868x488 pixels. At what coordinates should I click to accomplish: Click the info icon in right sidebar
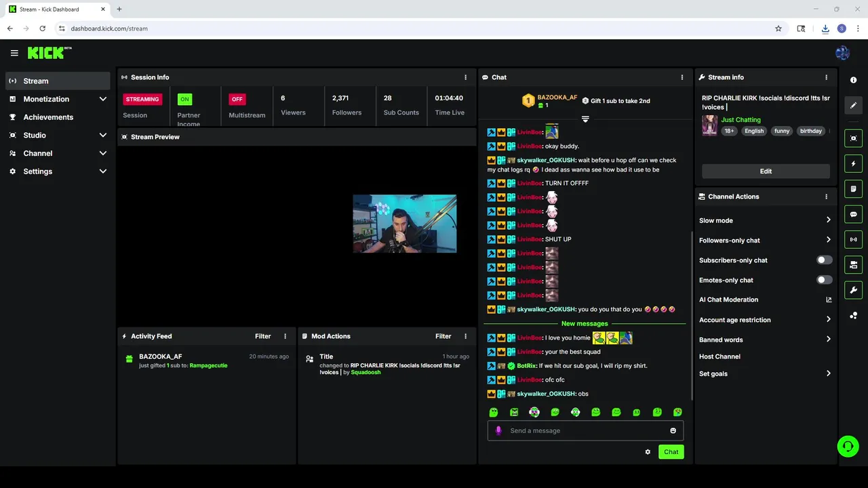tap(853, 80)
